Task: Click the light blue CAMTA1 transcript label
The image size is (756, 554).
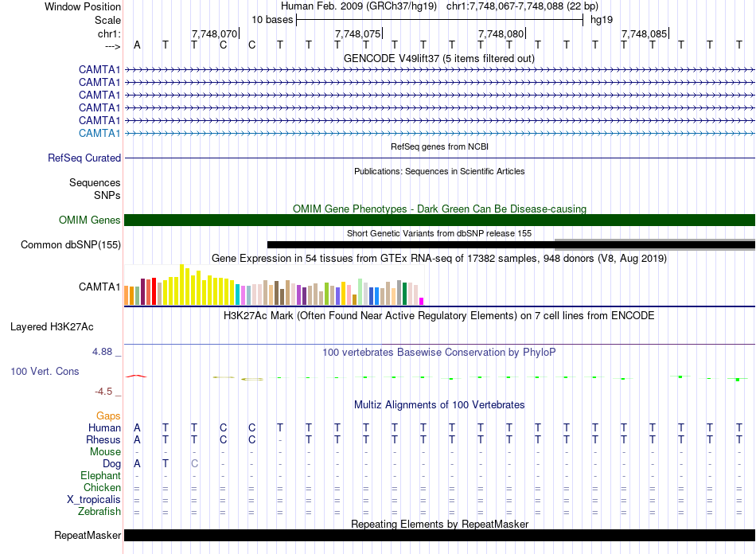Action: click(99, 133)
